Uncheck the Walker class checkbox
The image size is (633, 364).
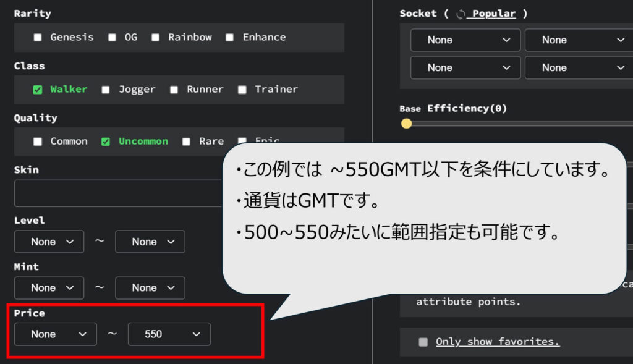click(38, 90)
